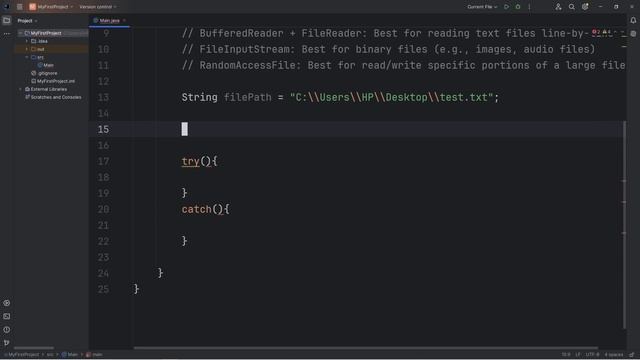This screenshot has width=640, height=360.
Task: Expand External Libraries node
Action: click(21, 89)
